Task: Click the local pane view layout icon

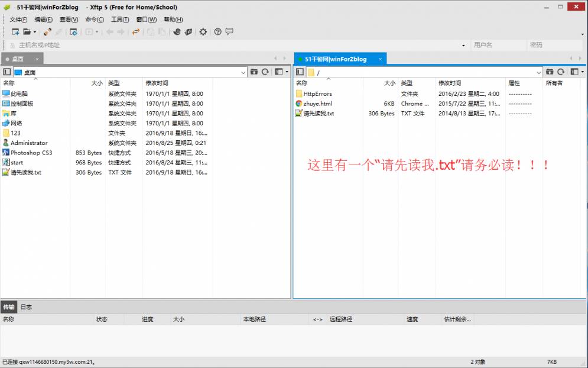Action: click(x=278, y=72)
